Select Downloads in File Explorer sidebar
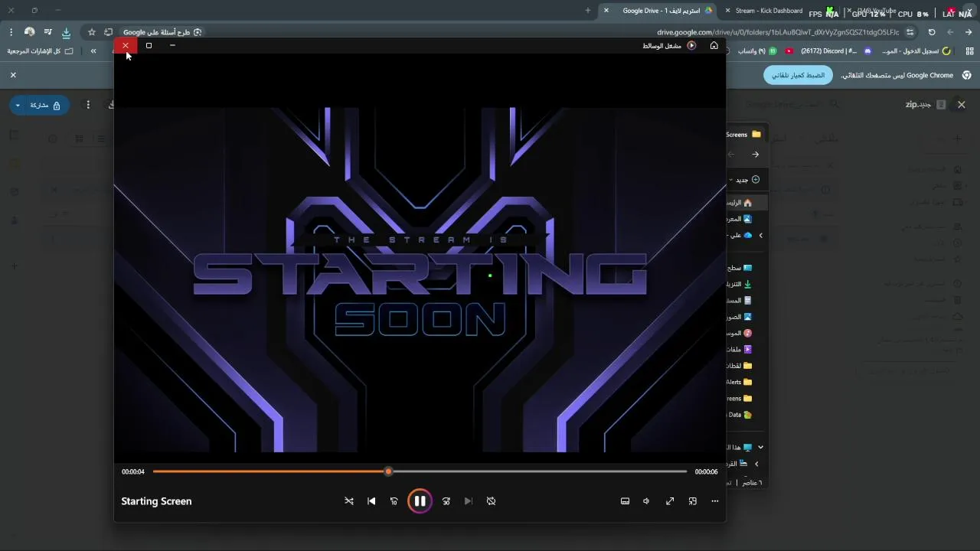The height and width of the screenshot is (551, 980). 740,284
